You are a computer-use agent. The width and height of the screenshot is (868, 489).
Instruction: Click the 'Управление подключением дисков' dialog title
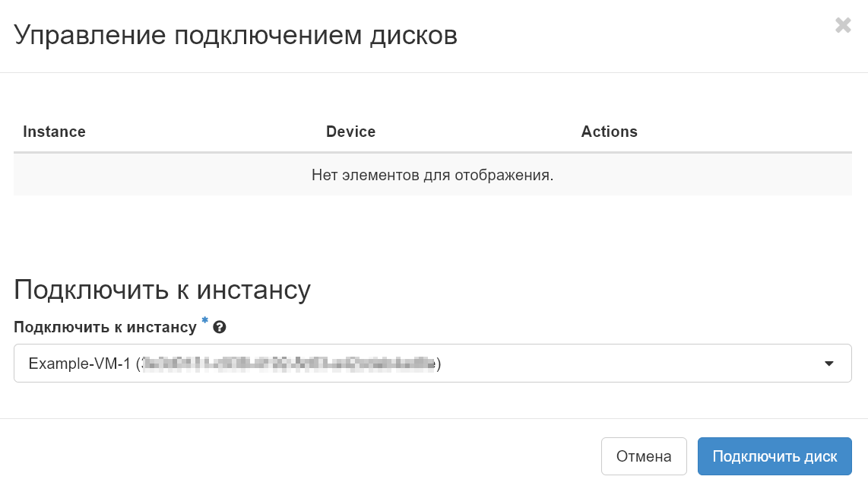point(236,35)
